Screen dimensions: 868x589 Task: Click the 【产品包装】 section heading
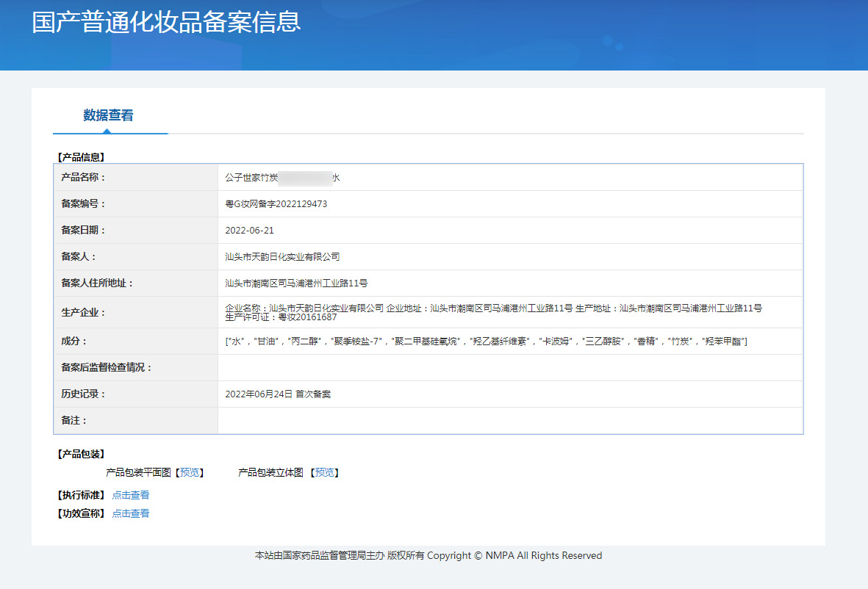pos(81,454)
